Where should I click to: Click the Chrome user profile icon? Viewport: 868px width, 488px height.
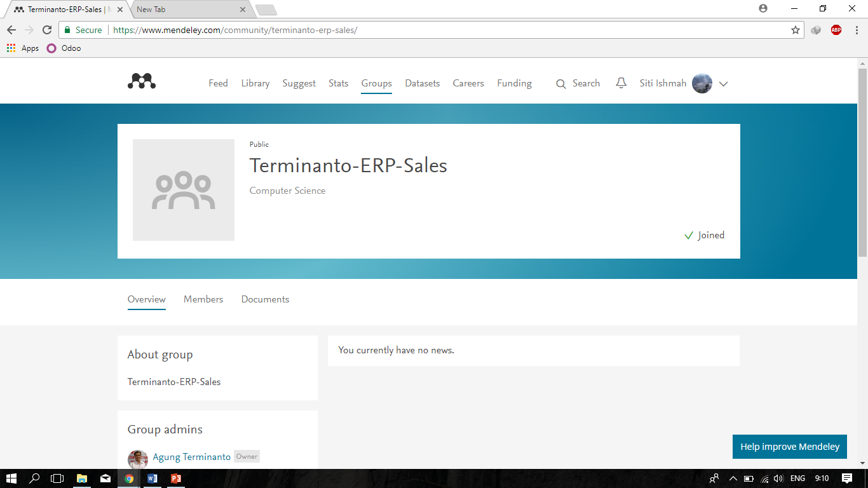pos(763,9)
